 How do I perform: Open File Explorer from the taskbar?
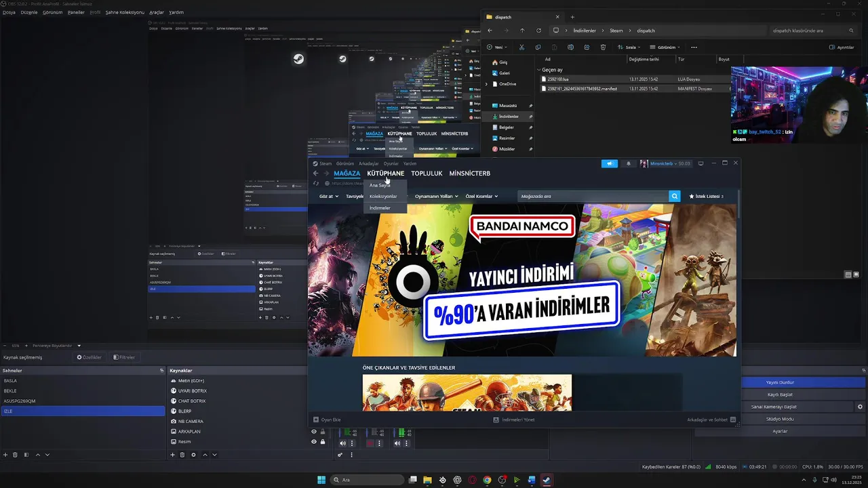[x=427, y=480]
